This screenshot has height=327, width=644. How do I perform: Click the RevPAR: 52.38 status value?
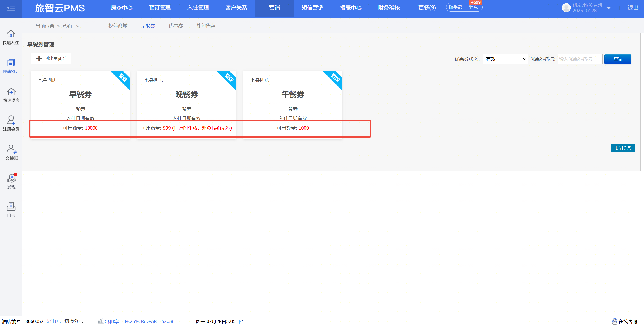[157, 321]
